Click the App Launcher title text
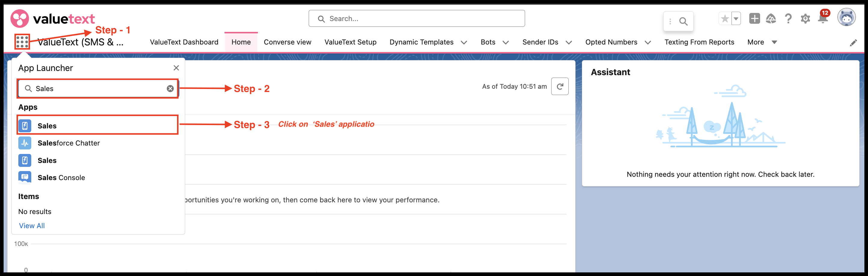The image size is (868, 276). [x=45, y=68]
